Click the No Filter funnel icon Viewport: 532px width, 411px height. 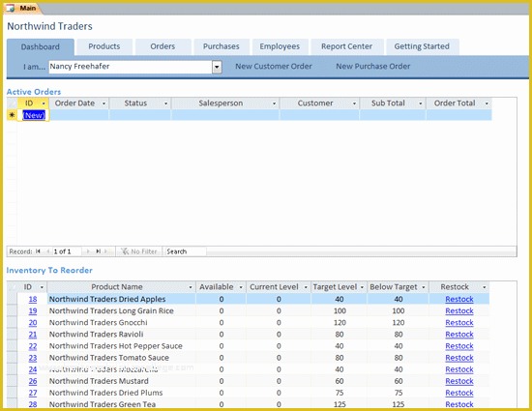(125, 251)
